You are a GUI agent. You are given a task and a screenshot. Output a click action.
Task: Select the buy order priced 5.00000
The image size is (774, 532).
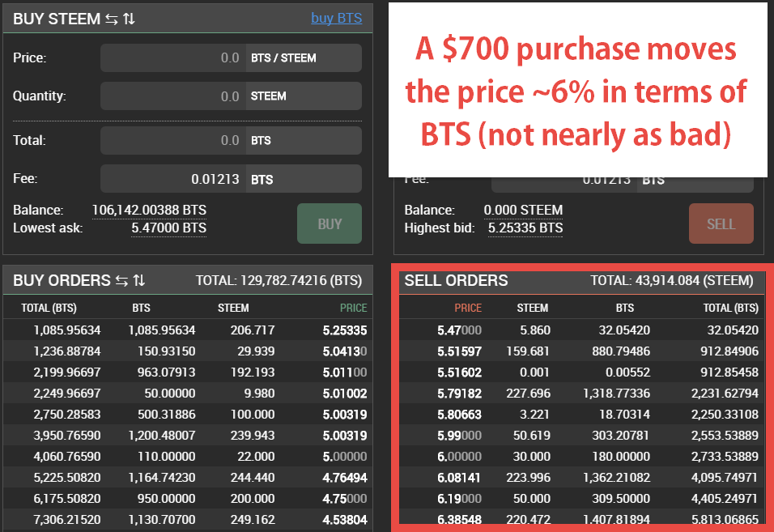[x=188, y=457]
